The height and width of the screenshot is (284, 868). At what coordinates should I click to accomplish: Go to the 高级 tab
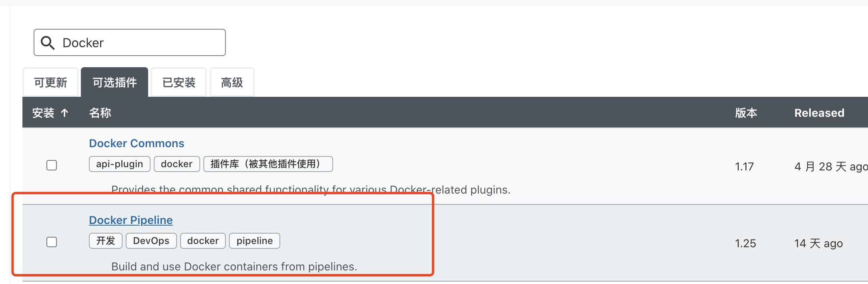coord(232,83)
